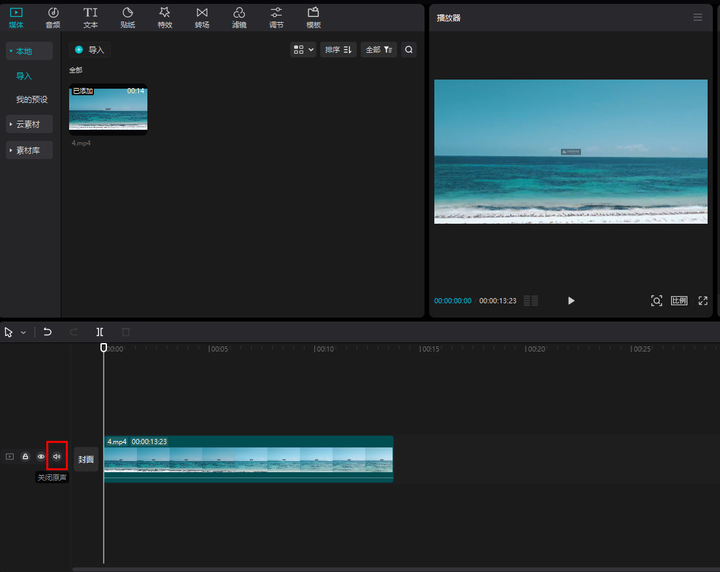
Task: Mute the track's original sound
Action: 57,456
